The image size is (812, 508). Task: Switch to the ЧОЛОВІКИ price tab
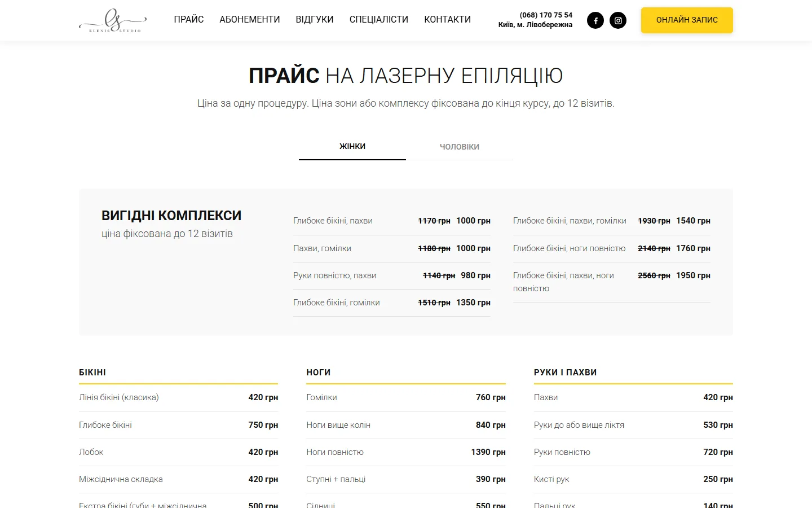tap(460, 147)
